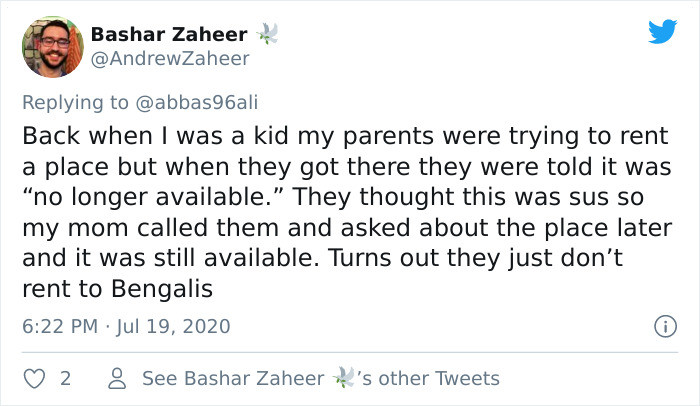
Task: See Bashar Zaheer's other Tweets
Action: click(320, 379)
